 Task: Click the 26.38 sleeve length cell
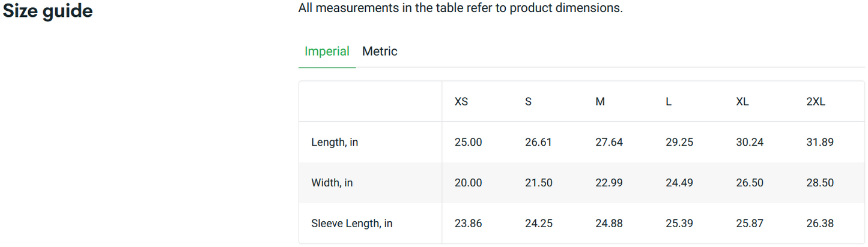click(x=820, y=224)
